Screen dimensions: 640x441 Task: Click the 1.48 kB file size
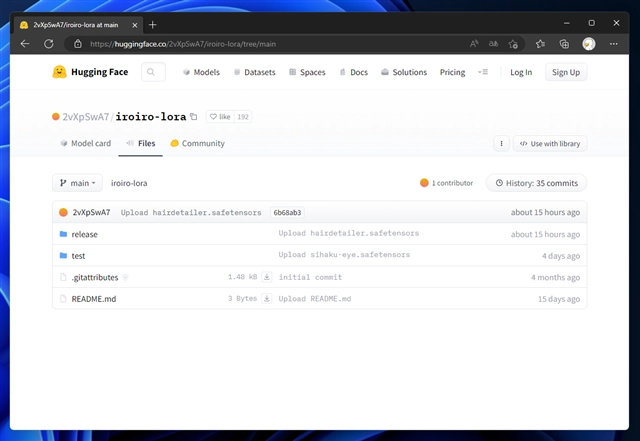pos(242,277)
